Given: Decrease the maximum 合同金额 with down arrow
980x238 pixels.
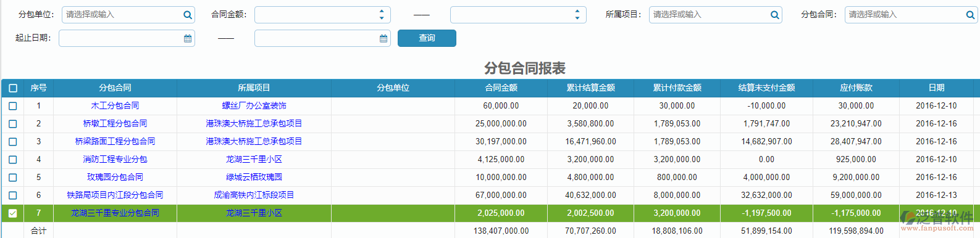Looking at the screenshot, I should tap(577, 18).
